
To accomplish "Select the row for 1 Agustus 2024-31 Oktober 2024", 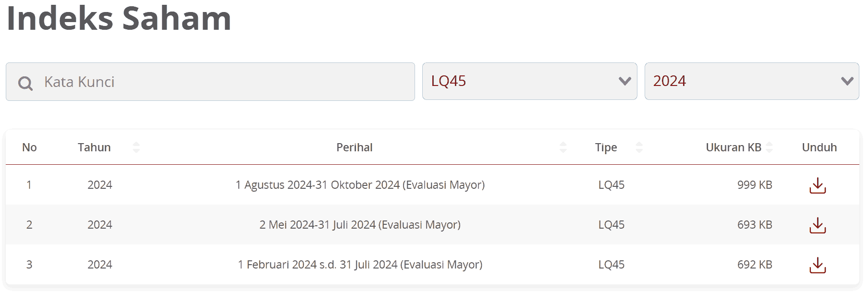I will click(x=360, y=185).
